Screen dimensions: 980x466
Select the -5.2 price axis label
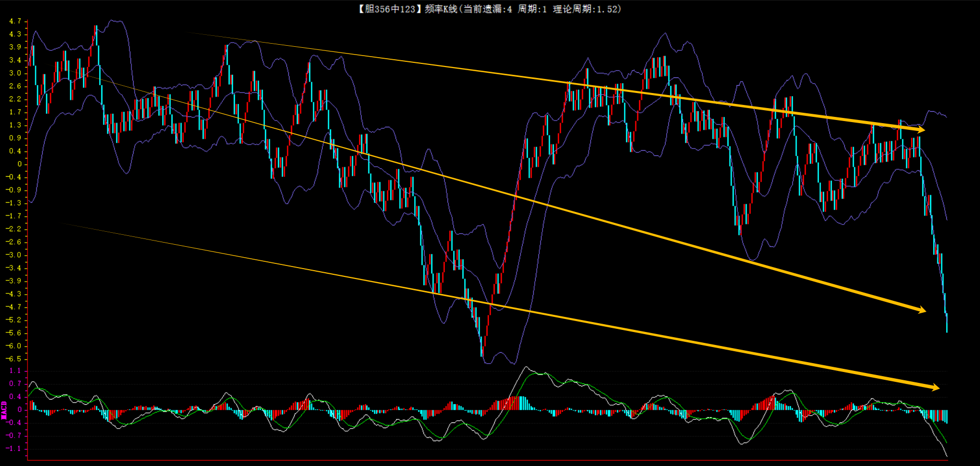coord(14,320)
